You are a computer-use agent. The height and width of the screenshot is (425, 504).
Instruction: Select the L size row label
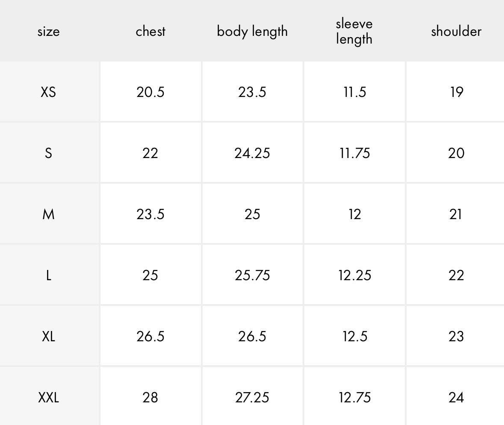[48, 275]
